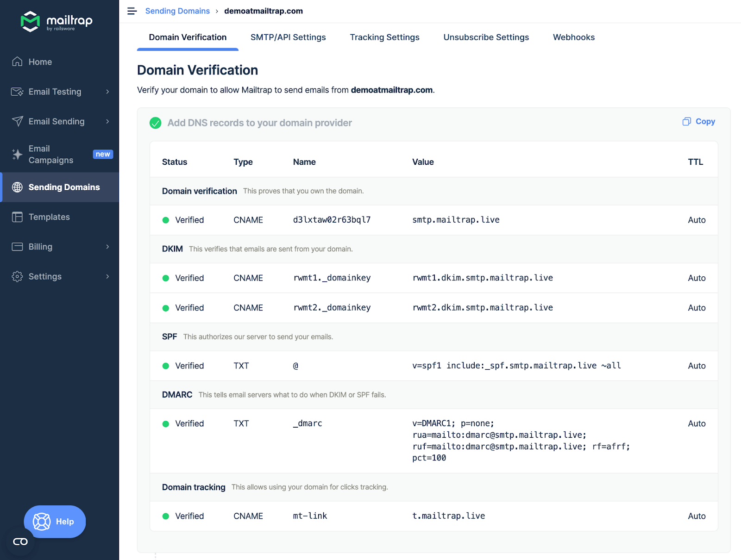
Task: Select name rwmt2._domainkey
Action: (x=332, y=308)
